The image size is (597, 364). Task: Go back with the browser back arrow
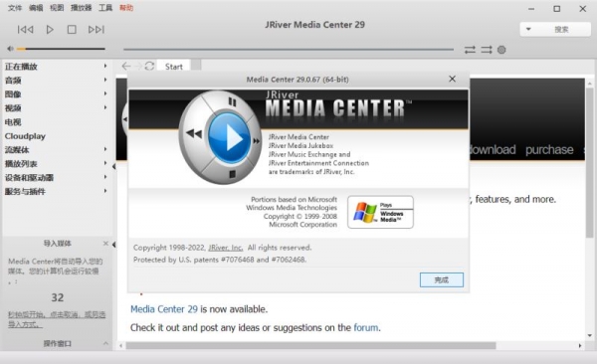point(126,67)
